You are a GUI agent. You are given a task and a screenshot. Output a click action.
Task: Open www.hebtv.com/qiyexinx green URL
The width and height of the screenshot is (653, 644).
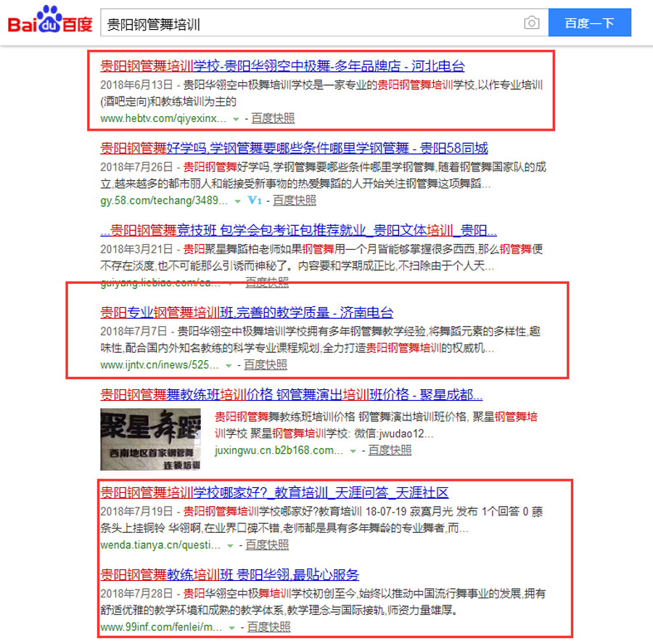click(x=163, y=118)
